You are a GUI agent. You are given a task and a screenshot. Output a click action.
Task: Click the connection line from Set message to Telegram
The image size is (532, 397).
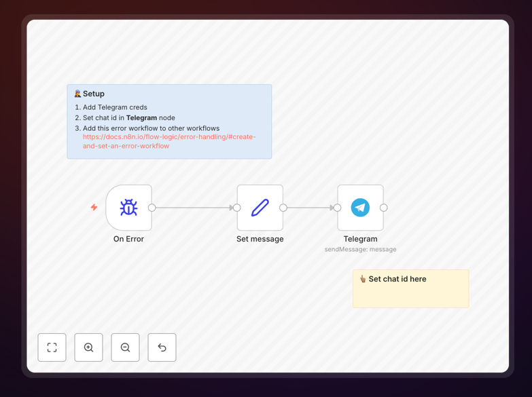(x=309, y=208)
